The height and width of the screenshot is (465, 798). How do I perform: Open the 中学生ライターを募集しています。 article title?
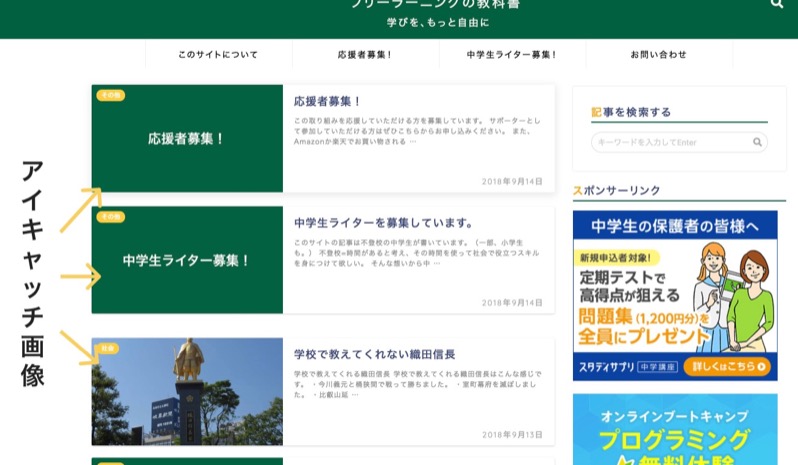pos(383,223)
